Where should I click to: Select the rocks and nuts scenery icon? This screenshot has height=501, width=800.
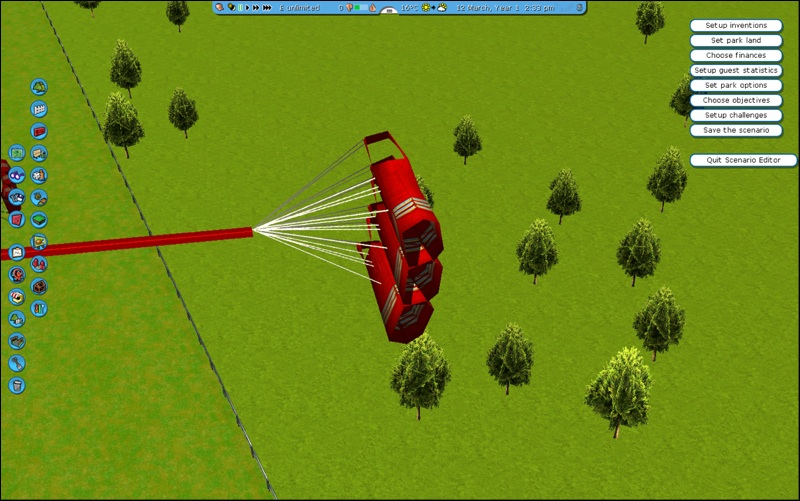pyautogui.click(x=39, y=197)
